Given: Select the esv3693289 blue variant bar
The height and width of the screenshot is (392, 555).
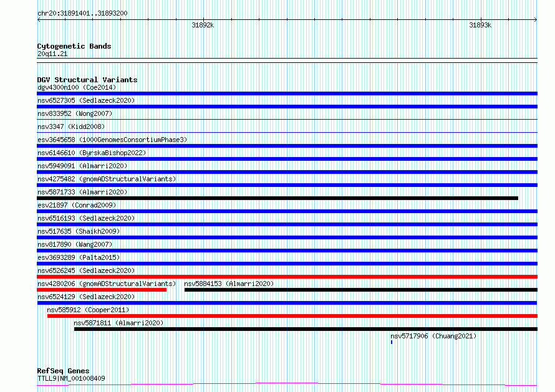Looking at the screenshot, I should pos(287,264).
